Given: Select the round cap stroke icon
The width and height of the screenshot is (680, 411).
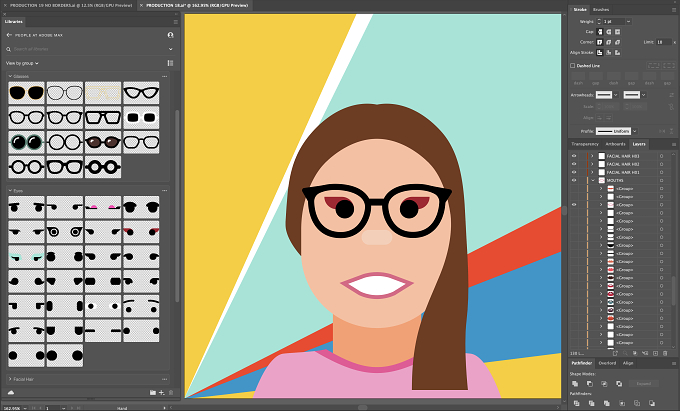Looking at the screenshot, I should [608, 32].
